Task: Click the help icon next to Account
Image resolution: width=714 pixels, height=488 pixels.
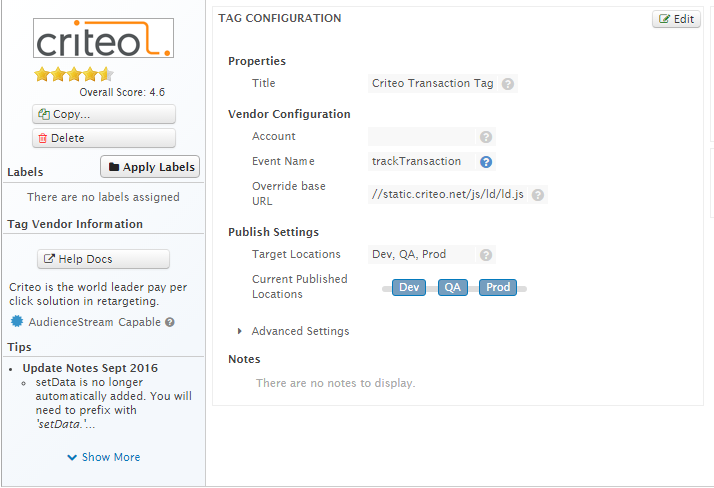Action: tap(486, 137)
